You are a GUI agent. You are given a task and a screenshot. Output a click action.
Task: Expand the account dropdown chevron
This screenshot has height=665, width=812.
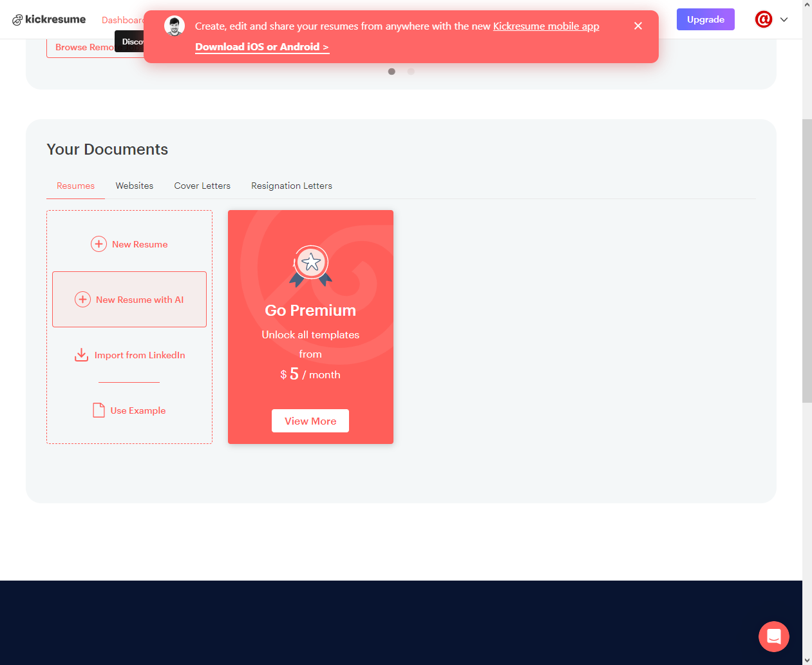[784, 20]
